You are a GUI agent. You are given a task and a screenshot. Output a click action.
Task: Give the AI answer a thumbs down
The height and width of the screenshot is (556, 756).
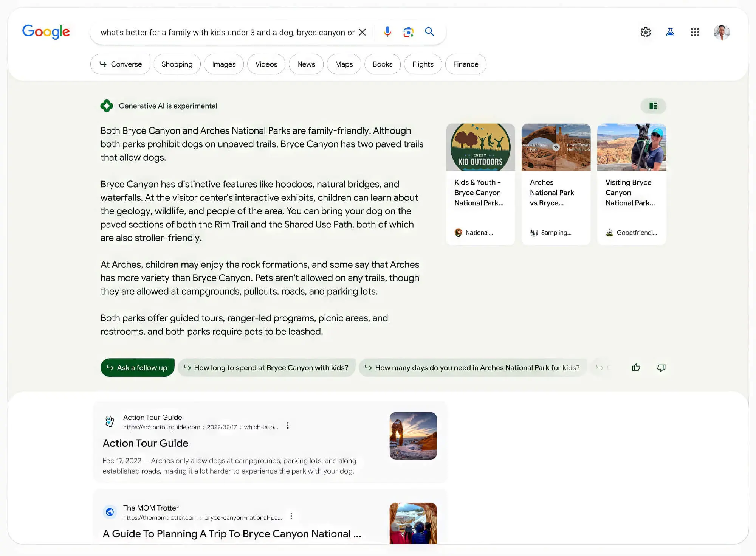661,367
